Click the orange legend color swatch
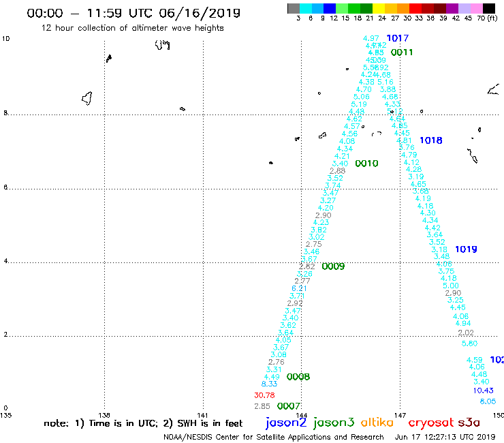504x443 pixels. click(403, 8)
